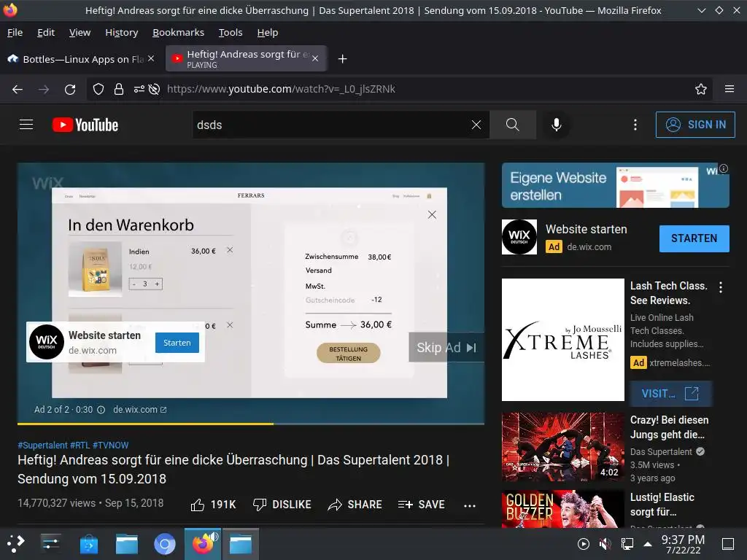Image resolution: width=747 pixels, height=560 pixels.
Task: Open the View menu
Action: click(x=80, y=32)
